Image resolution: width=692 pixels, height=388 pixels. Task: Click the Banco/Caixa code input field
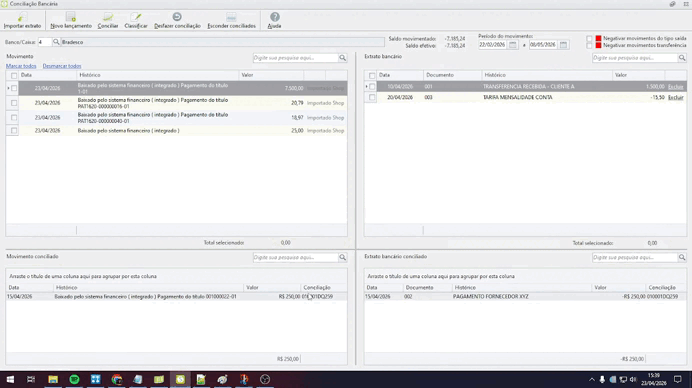(x=45, y=42)
